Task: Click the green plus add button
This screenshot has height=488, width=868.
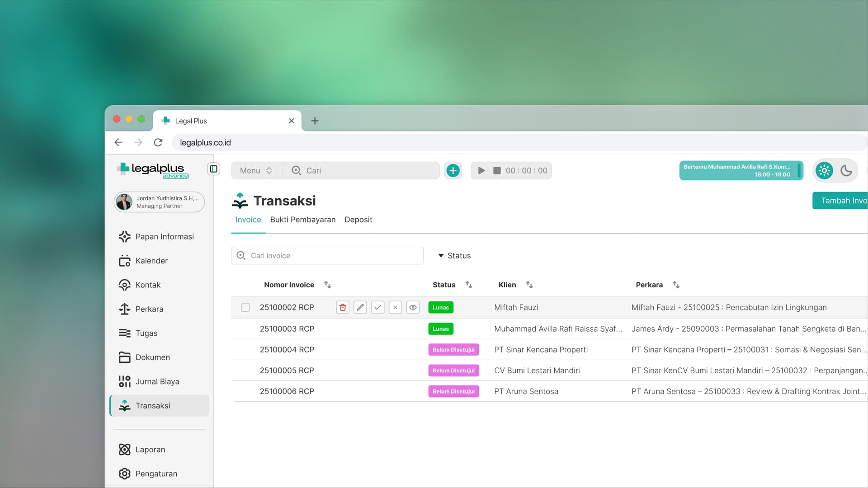Action: click(x=453, y=170)
